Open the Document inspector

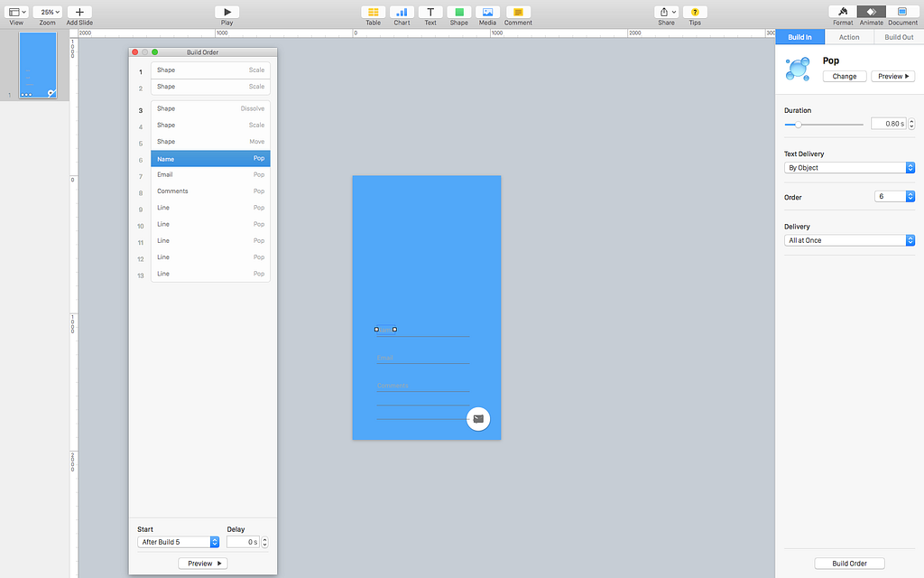pyautogui.click(x=902, y=12)
